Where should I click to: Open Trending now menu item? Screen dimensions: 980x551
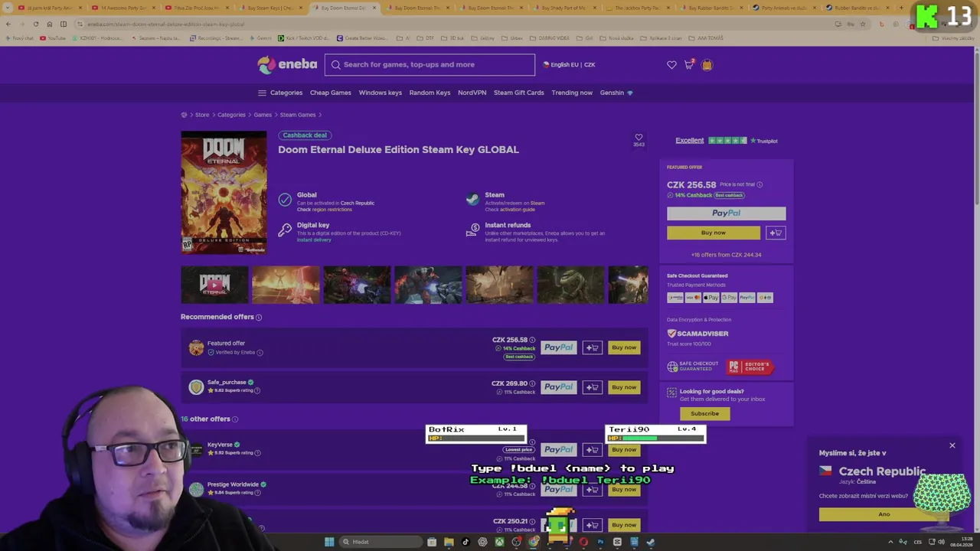tap(572, 93)
